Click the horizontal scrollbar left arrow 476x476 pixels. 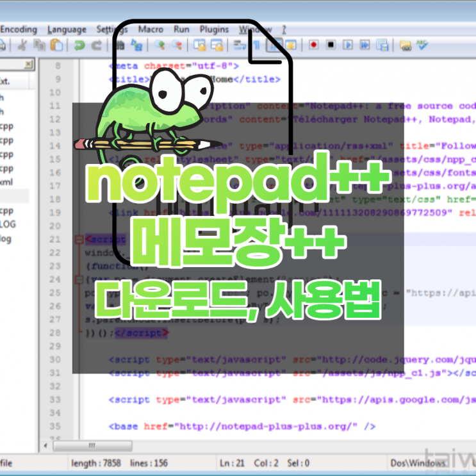45,446
